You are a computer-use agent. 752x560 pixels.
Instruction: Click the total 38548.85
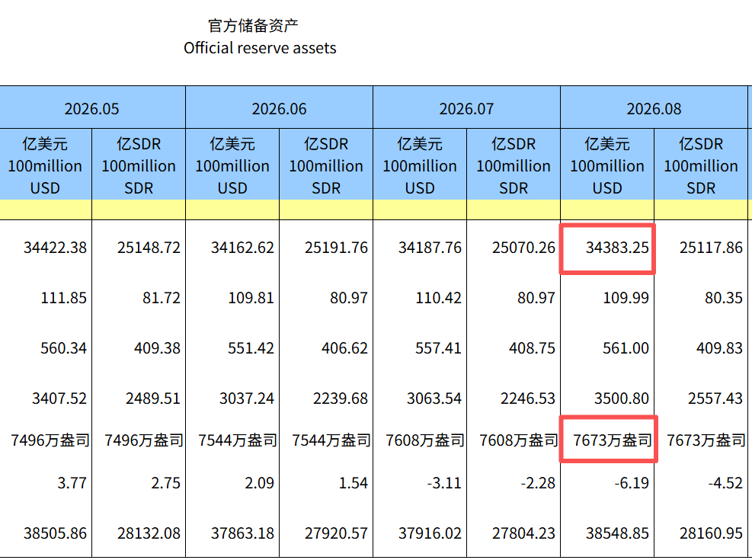pos(617,533)
